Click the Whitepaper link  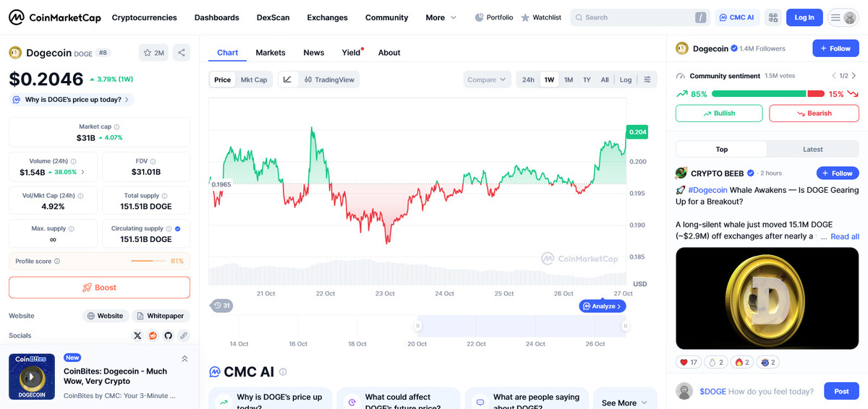(x=160, y=316)
